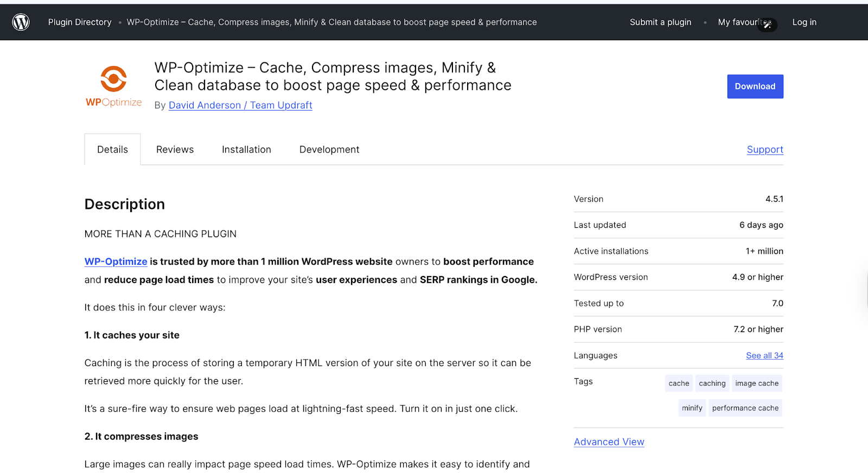This screenshot has height=473, width=868.
Task: Click the WP-Optimize plugin logo
Action: (x=113, y=86)
